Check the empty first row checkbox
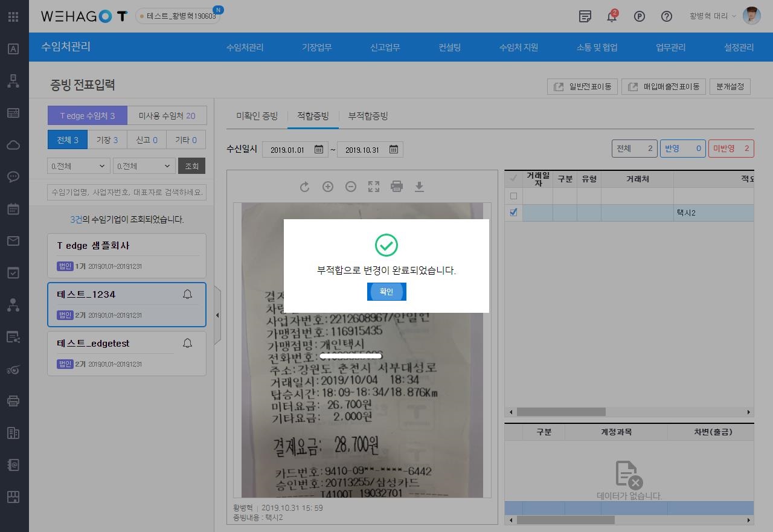The height and width of the screenshot is (532, 773). [x=514, y=196]
